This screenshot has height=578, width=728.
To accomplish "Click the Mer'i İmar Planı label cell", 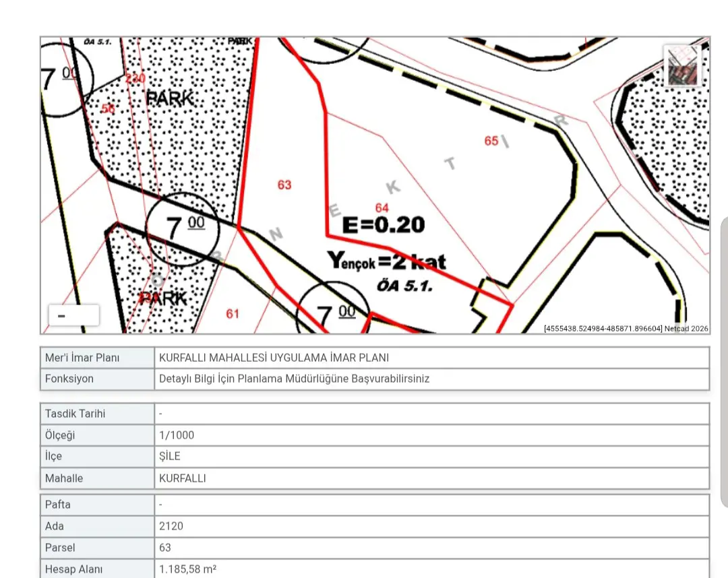I will (x=98, y=358).
